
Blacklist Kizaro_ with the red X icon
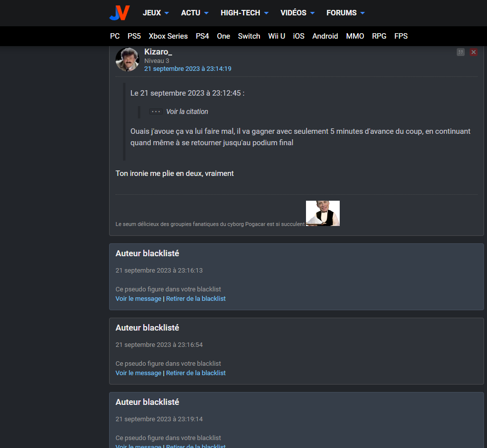click(x=473, y=52)
